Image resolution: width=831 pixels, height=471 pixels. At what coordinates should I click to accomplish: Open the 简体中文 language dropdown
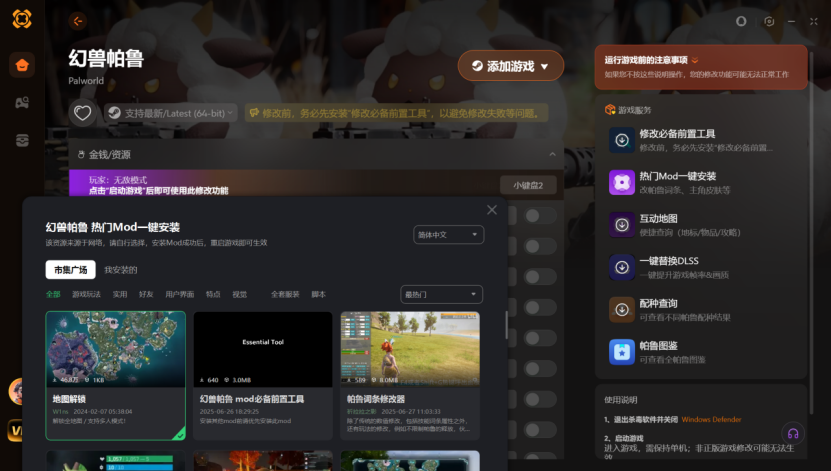point(448,235)
